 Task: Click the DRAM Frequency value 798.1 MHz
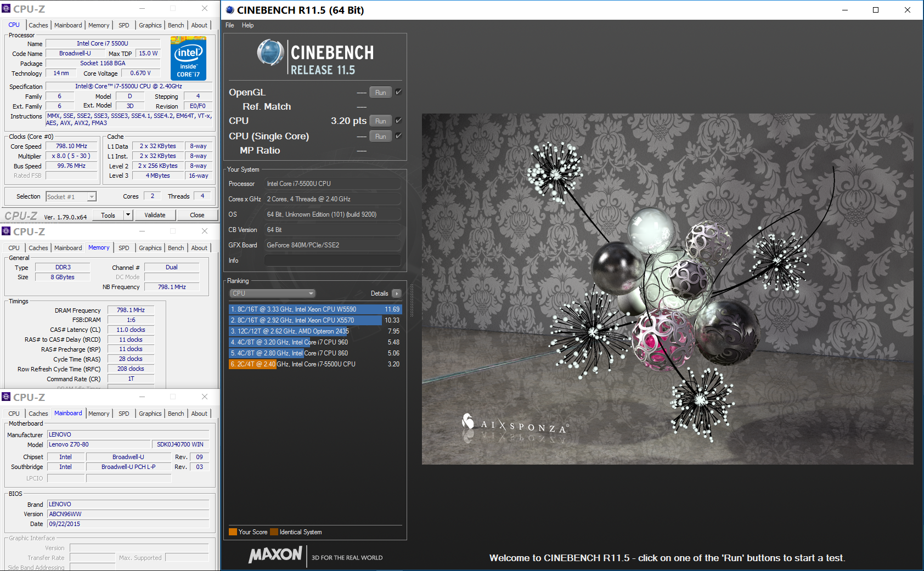[131, 310]
